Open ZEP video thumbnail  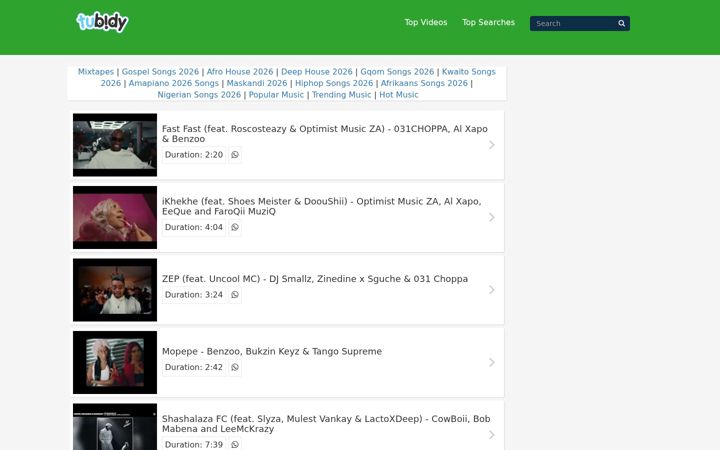[115, 290]
